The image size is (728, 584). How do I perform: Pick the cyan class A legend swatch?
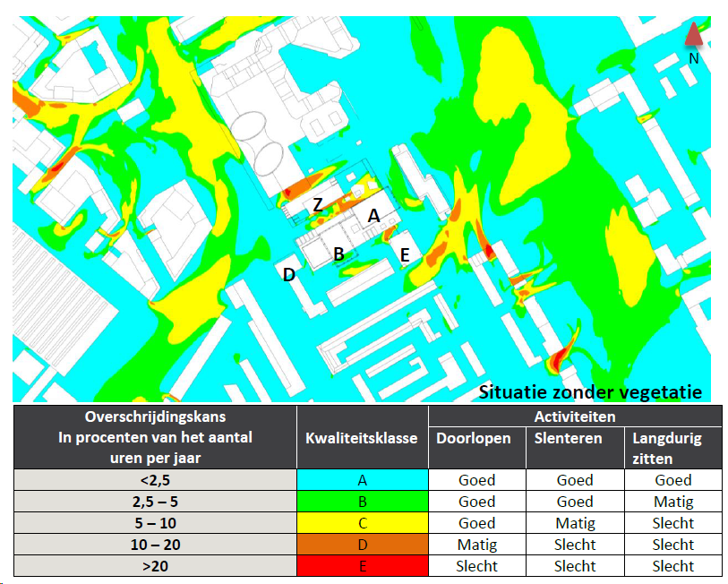point(363,480)
